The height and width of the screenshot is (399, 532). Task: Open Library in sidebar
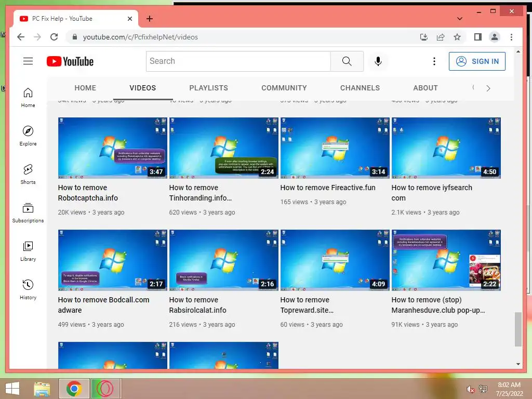point(28,251)
